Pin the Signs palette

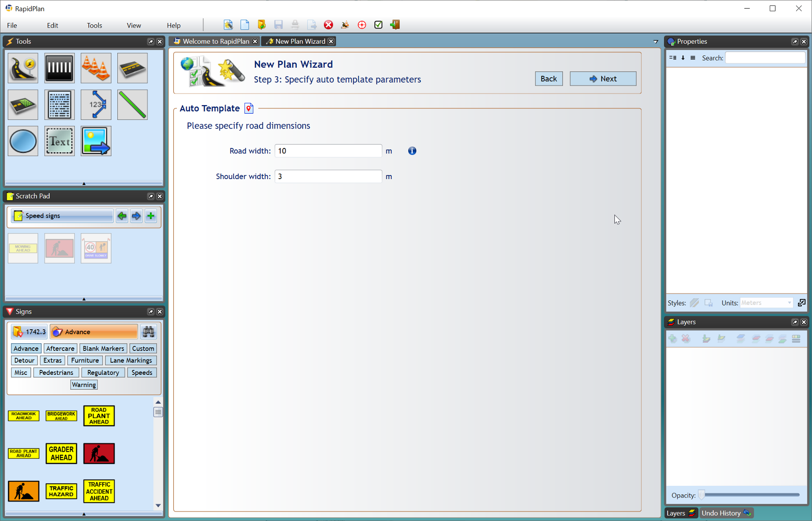pos(151,312)
